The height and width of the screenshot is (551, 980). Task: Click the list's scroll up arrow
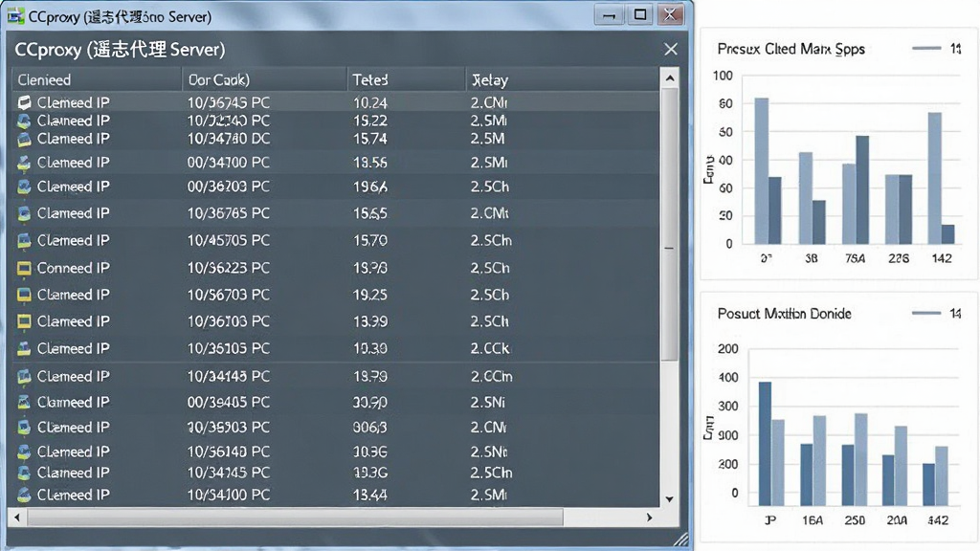tap(670, 78)
